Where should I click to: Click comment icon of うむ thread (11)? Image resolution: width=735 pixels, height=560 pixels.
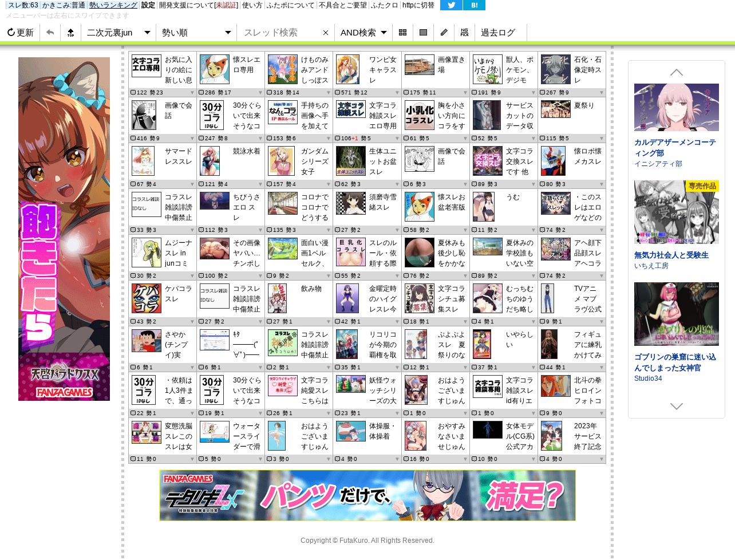click(x=474, y=230)
